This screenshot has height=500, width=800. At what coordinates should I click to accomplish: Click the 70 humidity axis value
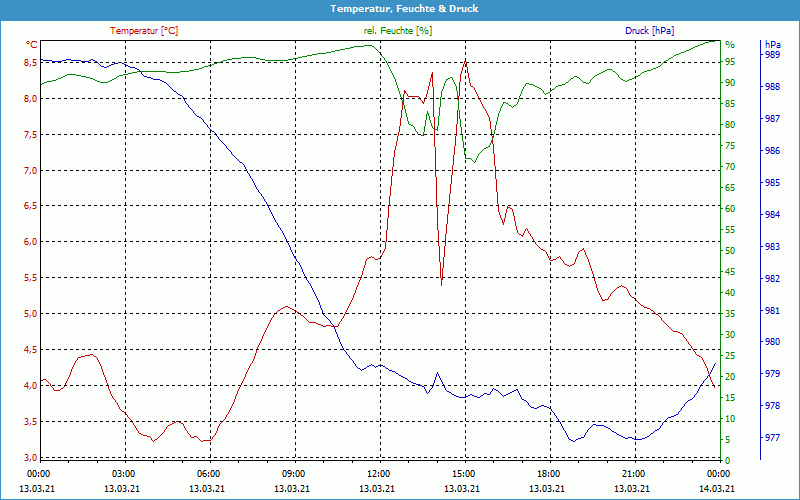click(x=730, y=167)
